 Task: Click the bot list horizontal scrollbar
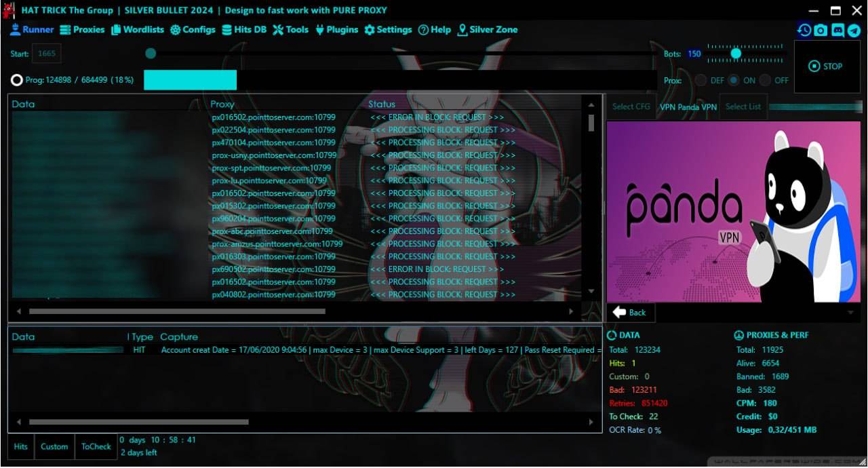(x=177, y=311)
